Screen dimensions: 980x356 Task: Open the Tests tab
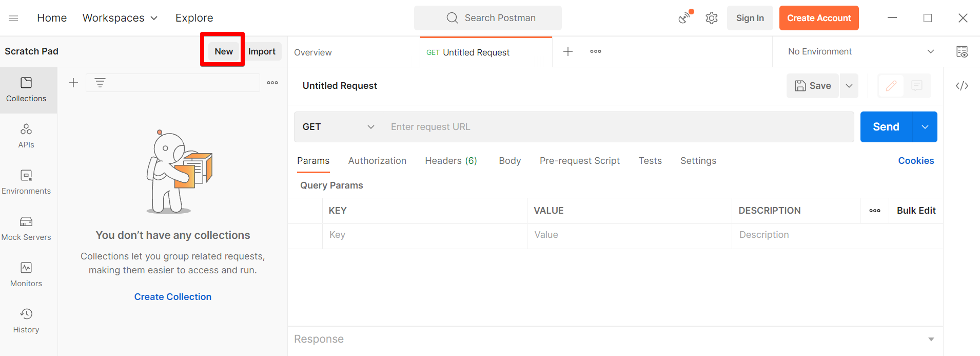click(650, 161)
